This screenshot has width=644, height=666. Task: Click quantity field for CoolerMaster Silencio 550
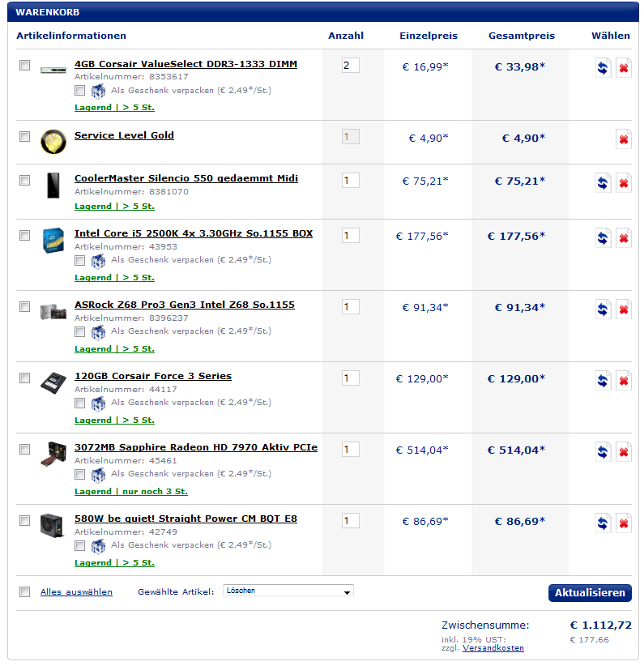tap(351, 181)
